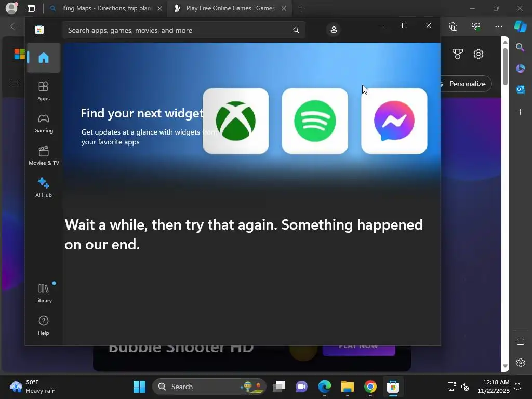Close the Bing Maps tab

tap(160, 8)
